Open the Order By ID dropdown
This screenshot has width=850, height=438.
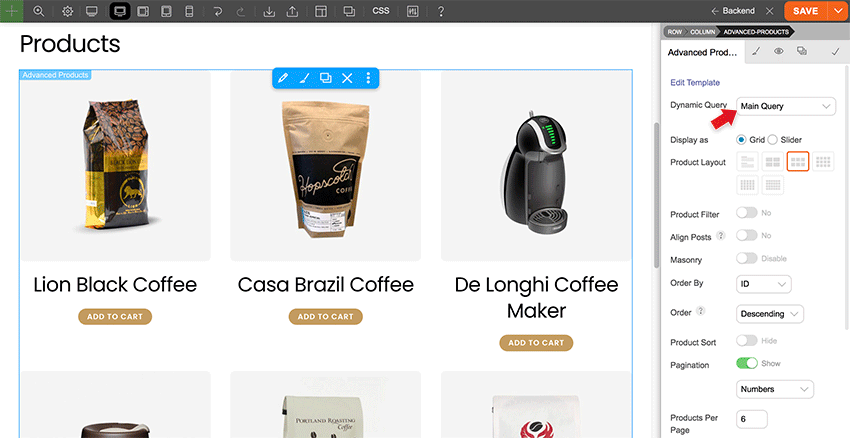click(x=763, y=284)
